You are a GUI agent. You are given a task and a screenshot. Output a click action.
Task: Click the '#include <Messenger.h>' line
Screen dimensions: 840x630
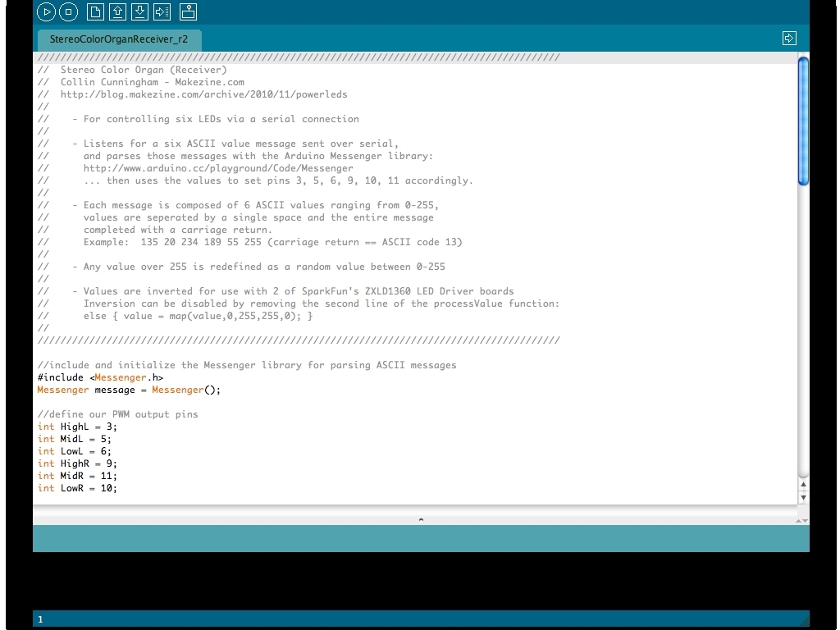click(100, 377)
